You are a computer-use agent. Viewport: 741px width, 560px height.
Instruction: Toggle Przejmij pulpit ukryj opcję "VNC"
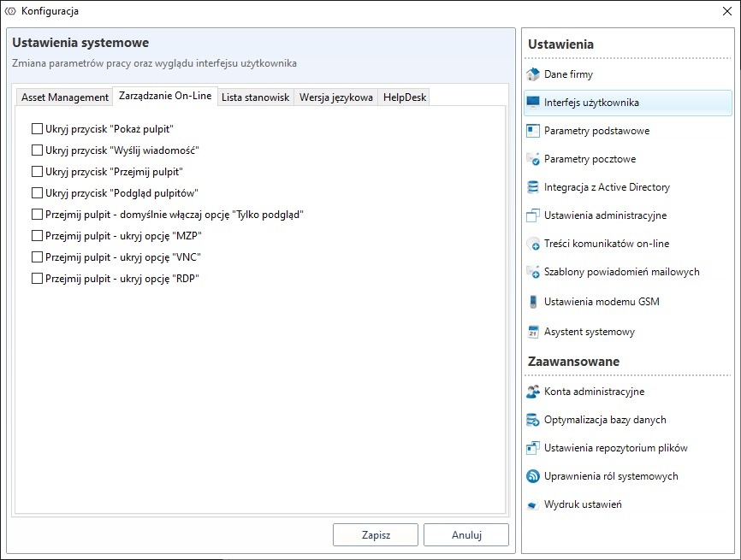pyautogui.click(x=37, y=257)
